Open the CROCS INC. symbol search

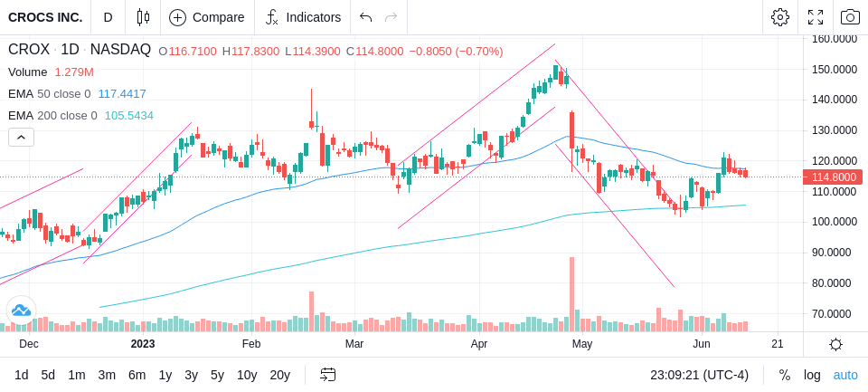pos(45,17)
